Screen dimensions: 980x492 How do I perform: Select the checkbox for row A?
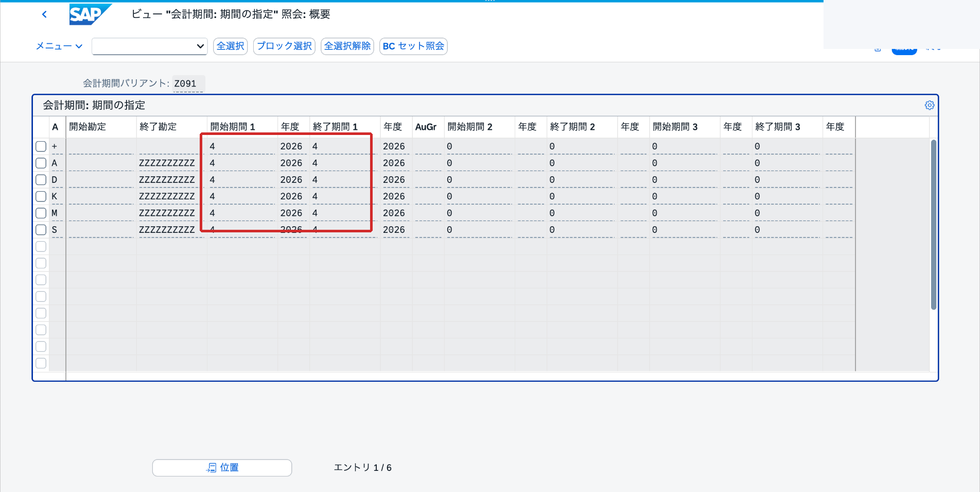click(41, 163)
